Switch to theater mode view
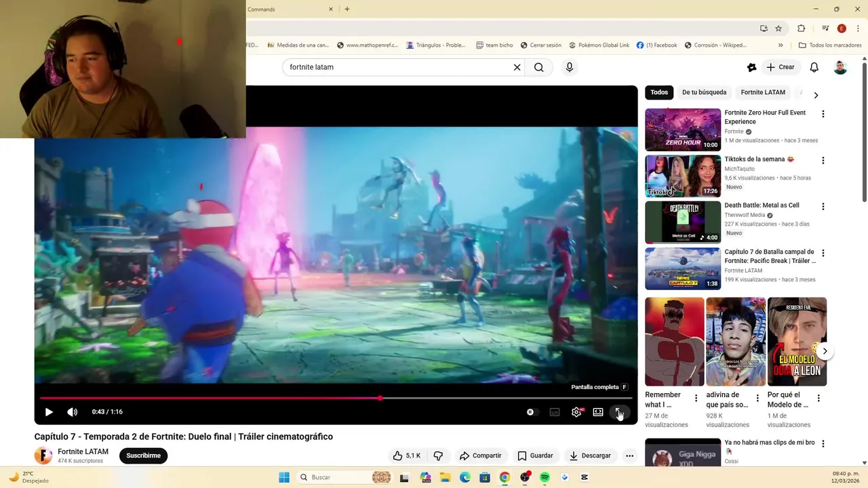The image size is (868, 488). (x=598, y=412)
